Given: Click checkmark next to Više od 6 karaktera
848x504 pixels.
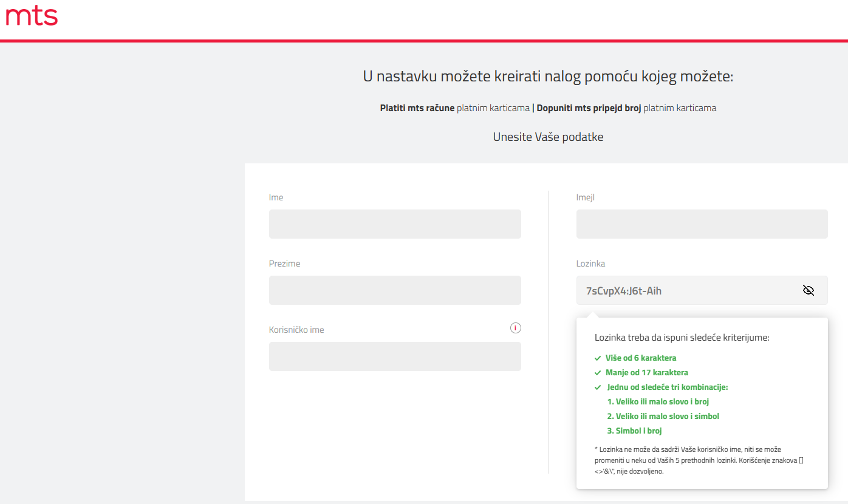Looking at the screenshot, I should tap(598, 358).
